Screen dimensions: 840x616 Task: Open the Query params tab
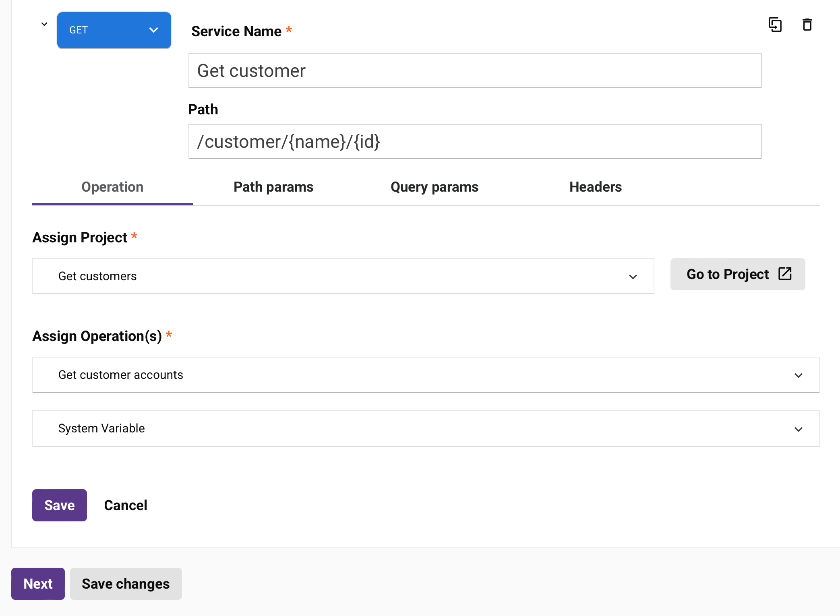pos(434,187)
